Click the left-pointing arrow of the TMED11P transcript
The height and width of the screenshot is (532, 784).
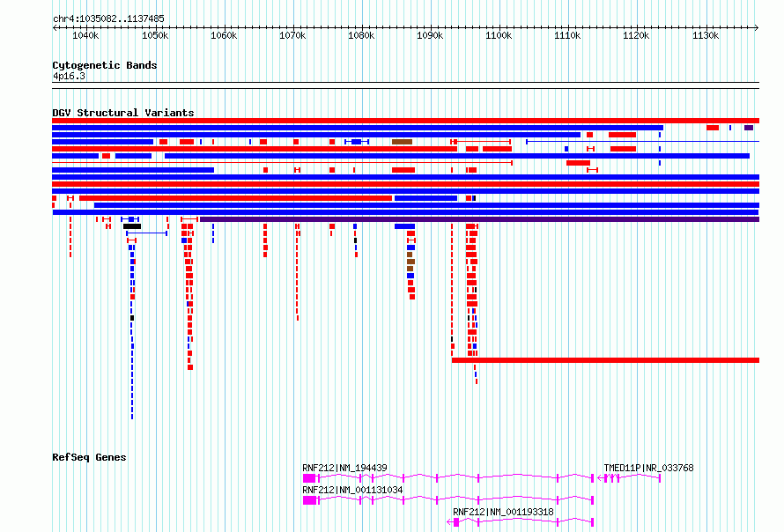601,478
